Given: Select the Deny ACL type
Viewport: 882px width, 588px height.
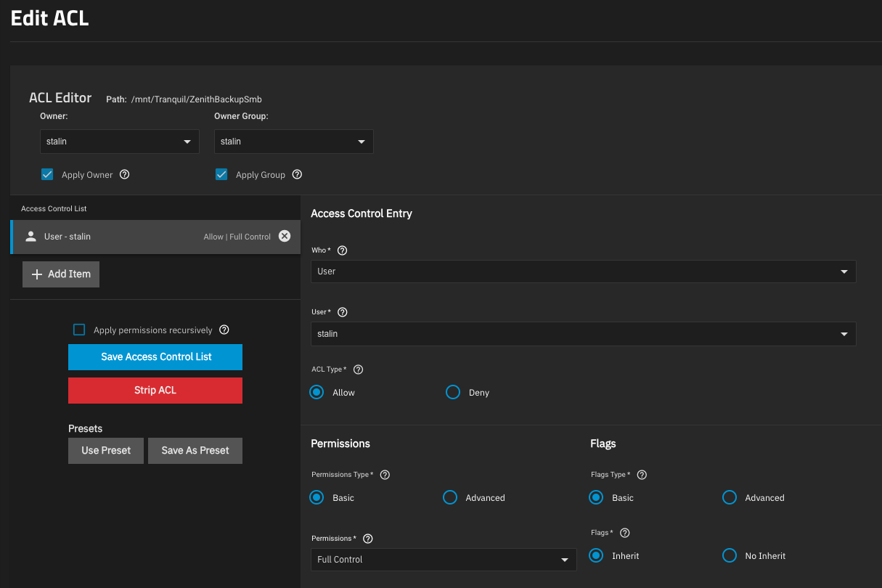Looking at the screenshot, I should (x=453, y=392).
